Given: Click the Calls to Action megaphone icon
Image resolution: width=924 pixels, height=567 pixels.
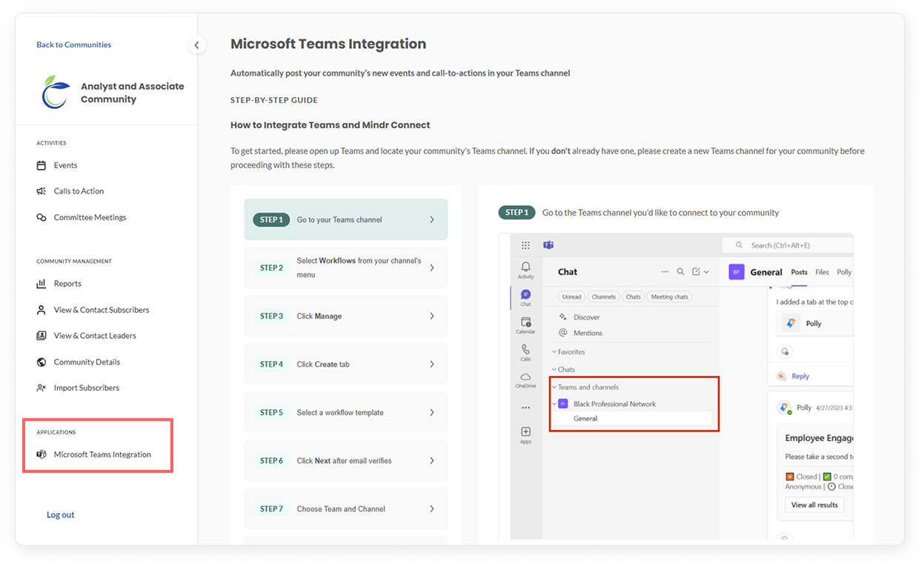Looking at the screenshot, I should click(41, 191).
